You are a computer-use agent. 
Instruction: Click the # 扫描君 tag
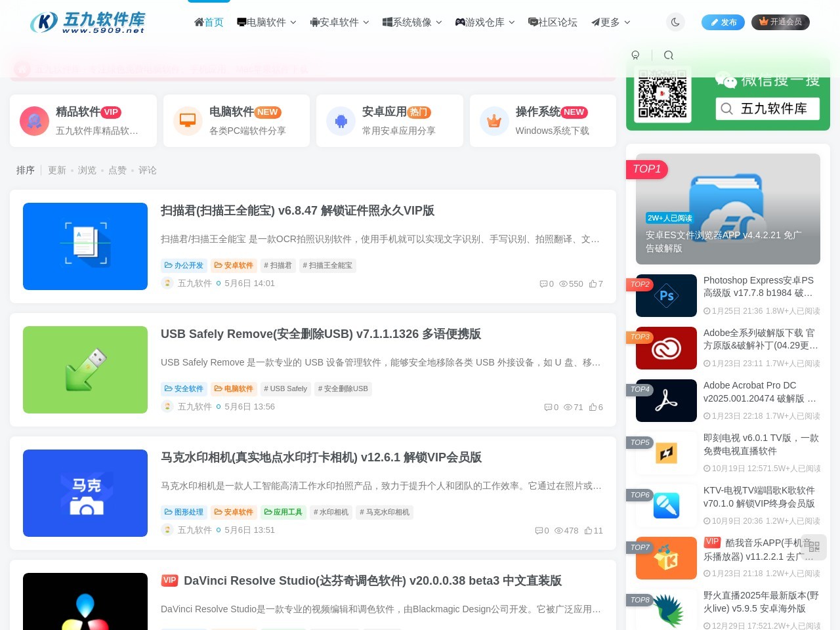coord(278,265)
